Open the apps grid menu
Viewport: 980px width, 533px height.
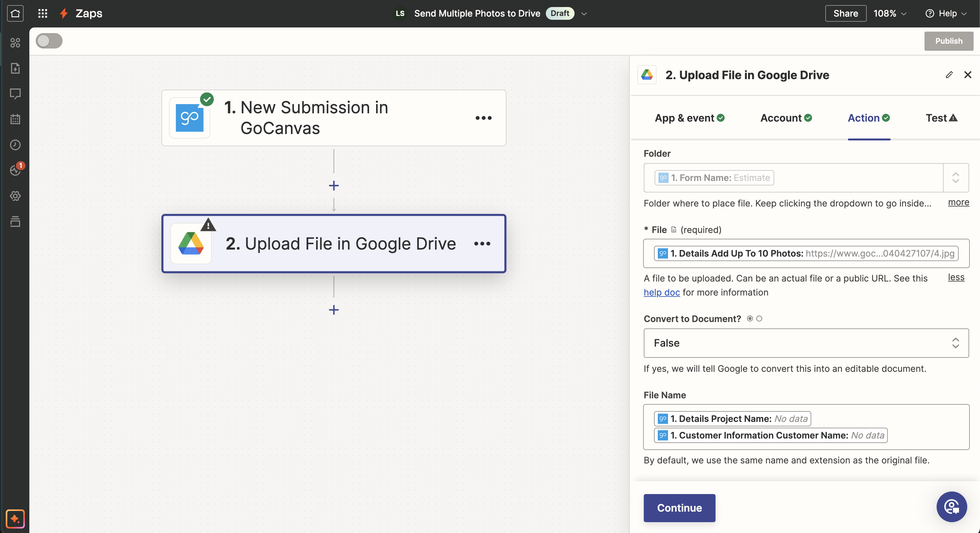[x=43, y=13]
